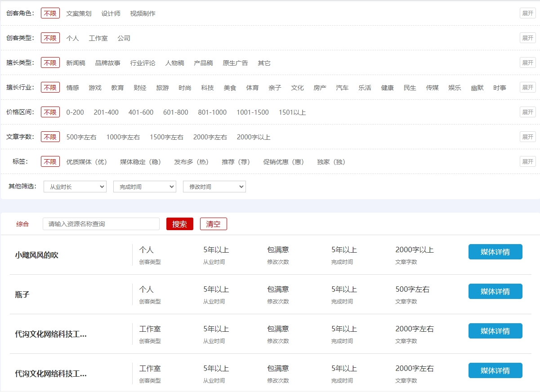Open the 完成时间 dropdown

[145, 187]
